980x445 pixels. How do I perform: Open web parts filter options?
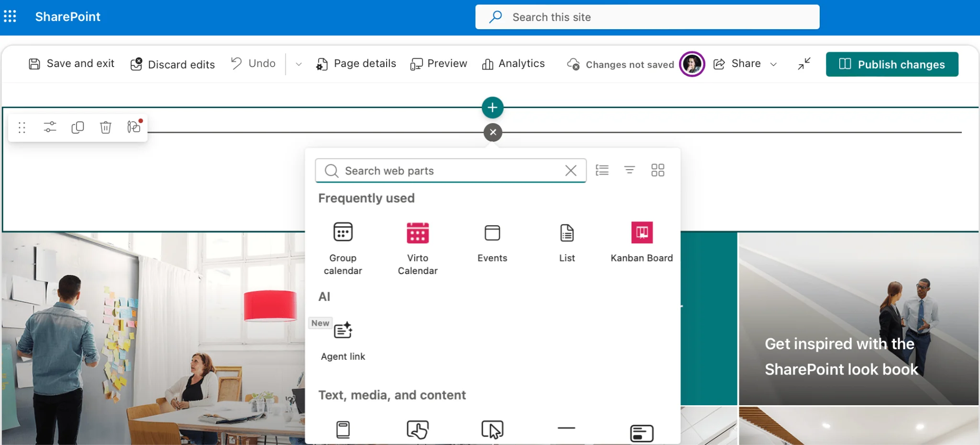630,170
